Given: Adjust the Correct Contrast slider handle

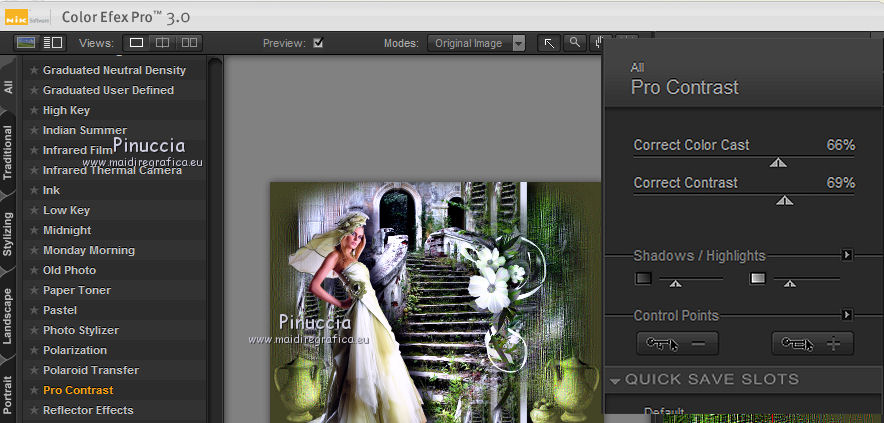Looking at the screenshot, I should click(x=784, y=201).
